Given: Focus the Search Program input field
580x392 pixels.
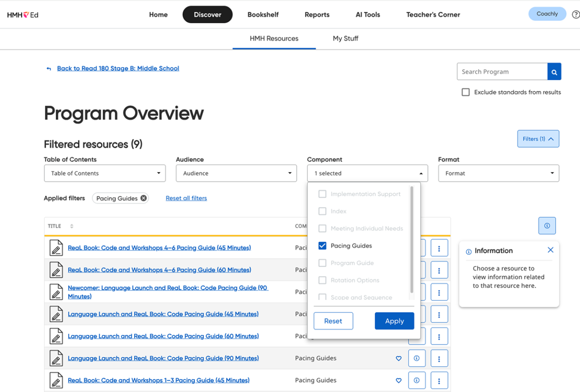Looking at the screenshot, I should pyautogui.click(x=502, y=72).
